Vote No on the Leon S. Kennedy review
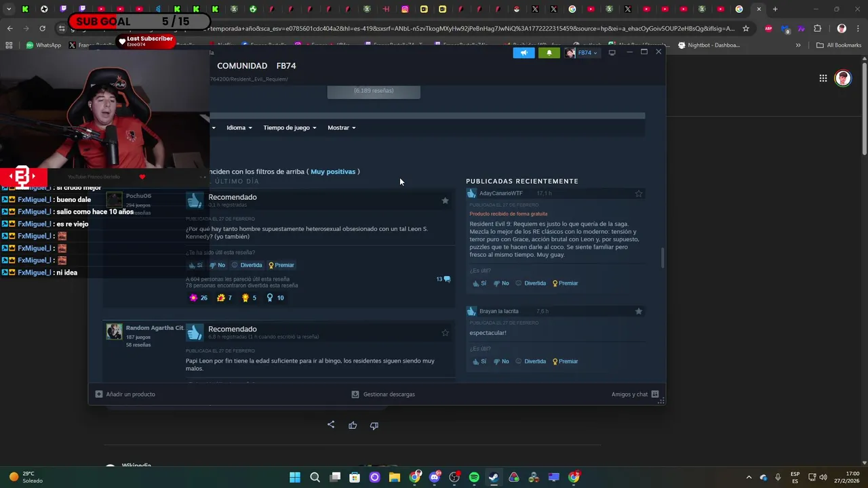This screenshot has width=868, height=488. 218,265
